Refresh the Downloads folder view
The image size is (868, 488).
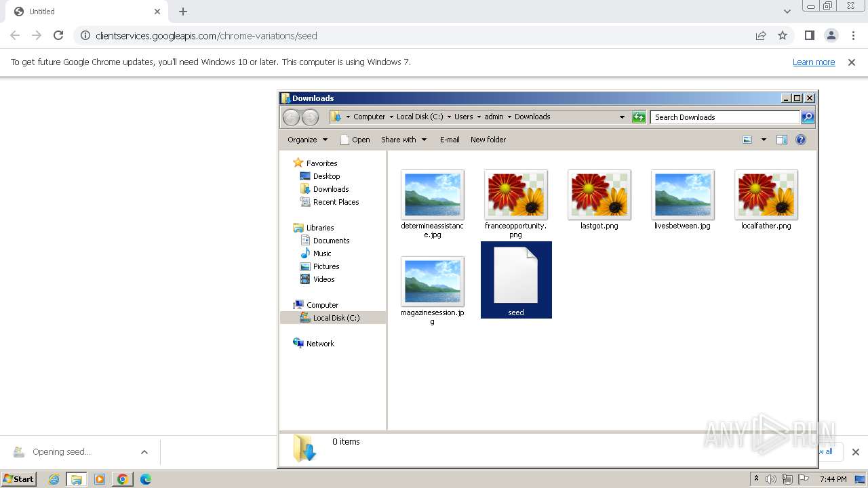point(639,117)
